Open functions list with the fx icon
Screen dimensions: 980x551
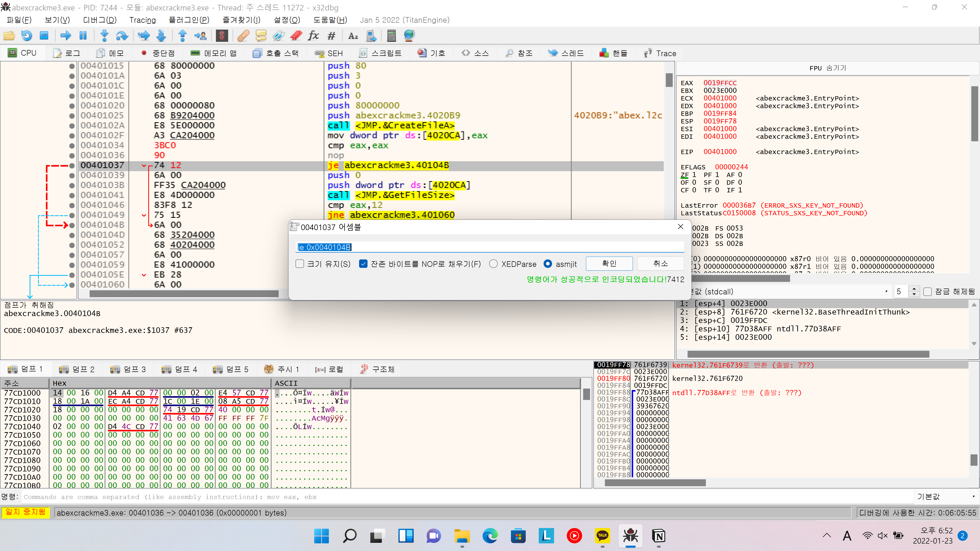point(313,36)
